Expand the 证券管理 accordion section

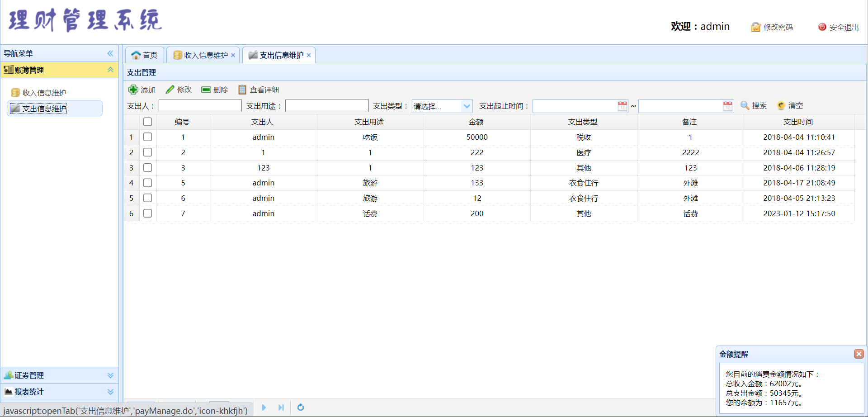tap(110, 375)
